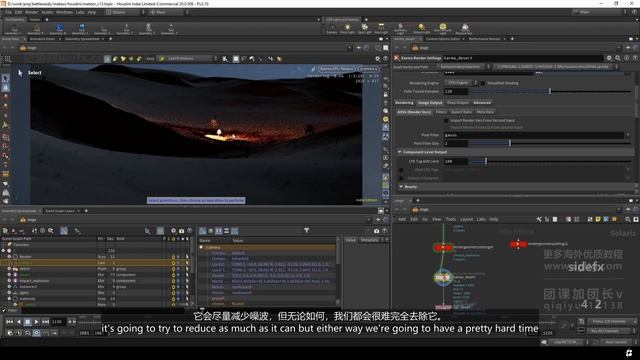The height and width of the screenshot is (360, 640).
Task: Click the karma_desert node name field
Action: [523, 58]
